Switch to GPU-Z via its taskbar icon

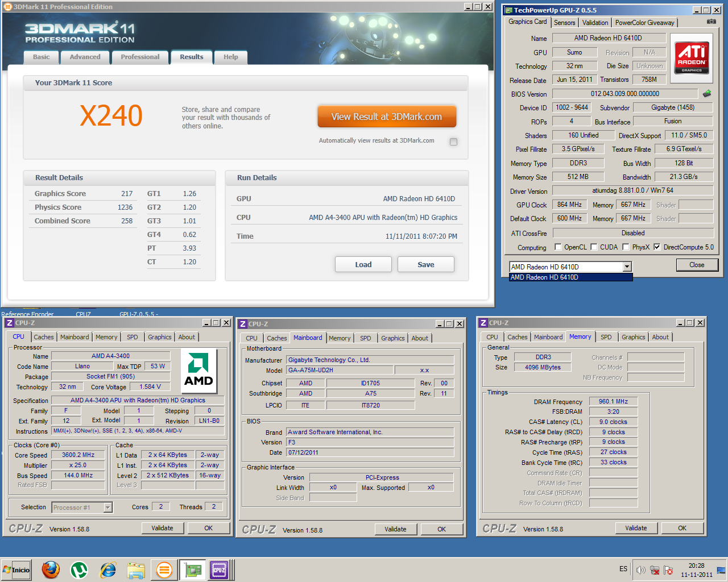[193, 570]
